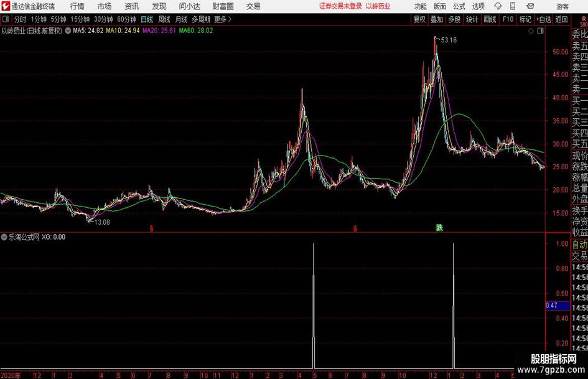Toggle the left sidebar panel icon
Image resolution: width=588 pixels, height=379 pixels.
pyautogui.click(x=5, y=19)
